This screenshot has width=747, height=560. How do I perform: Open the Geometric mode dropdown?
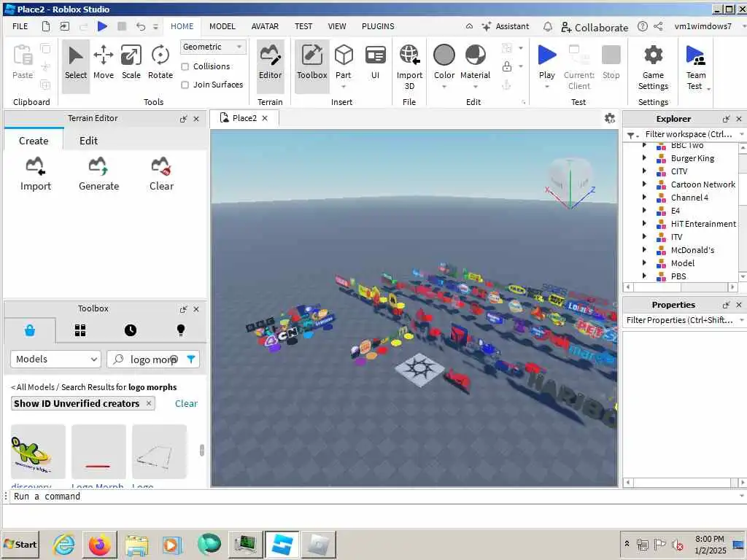click(213, 47)
